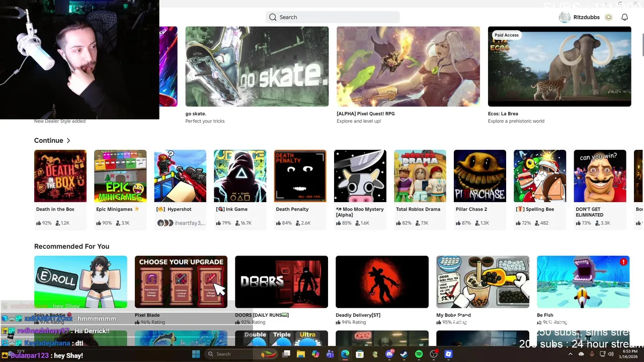Click the 92% rating under Death in the Box
The width and height of the screenshot is (644, 362).
pyautogui.click(x=44, y=223)
